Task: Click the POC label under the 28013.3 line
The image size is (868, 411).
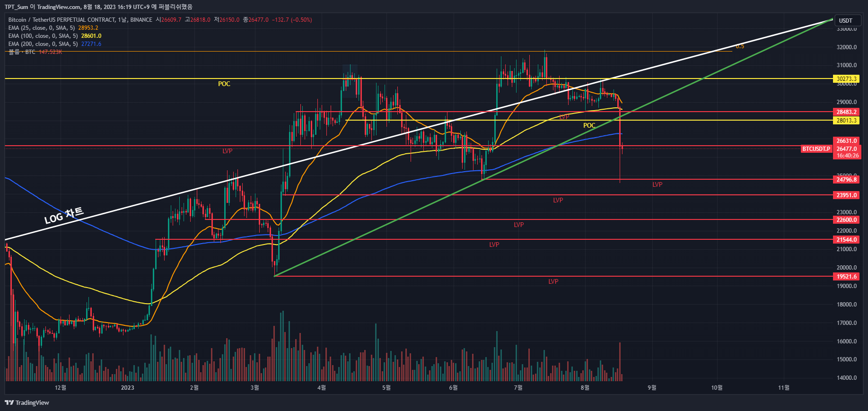Action: coord(589,125)
